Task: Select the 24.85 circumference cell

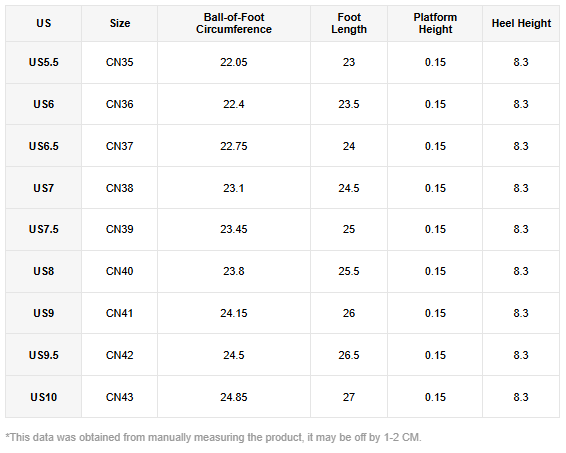Action: point(234,397)
